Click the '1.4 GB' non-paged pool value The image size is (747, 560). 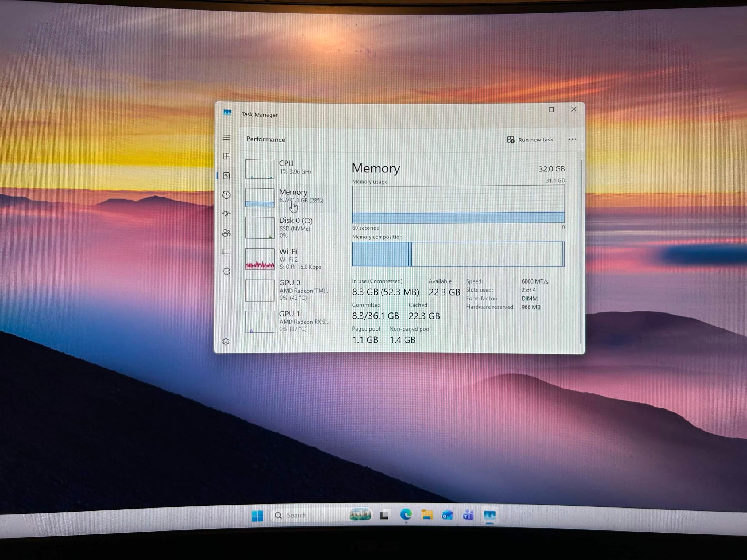[402, 340]
